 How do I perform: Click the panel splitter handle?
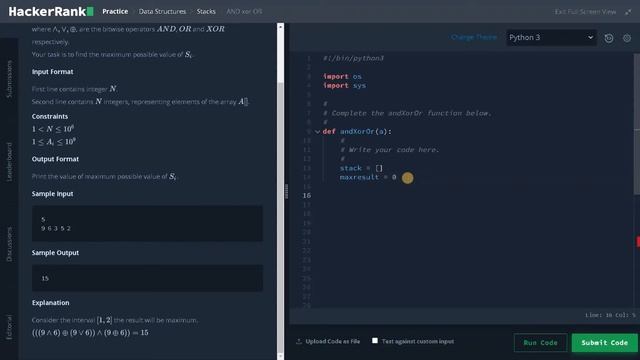tap(287, 191)
